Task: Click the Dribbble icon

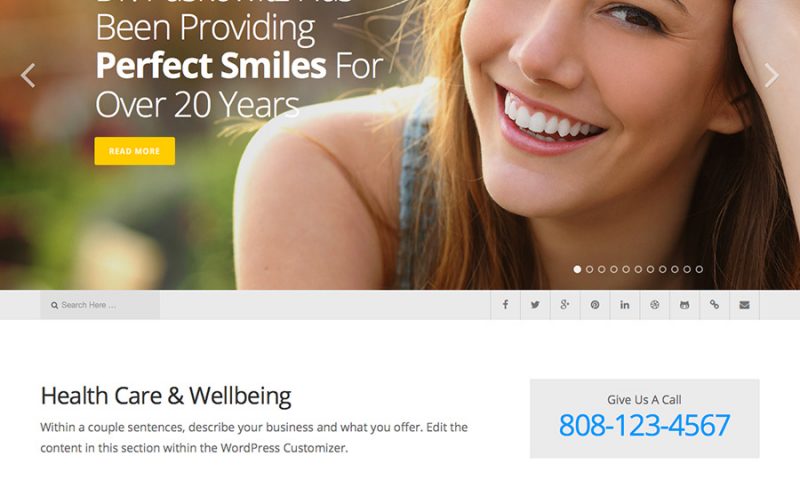Action: pos(655,305)
